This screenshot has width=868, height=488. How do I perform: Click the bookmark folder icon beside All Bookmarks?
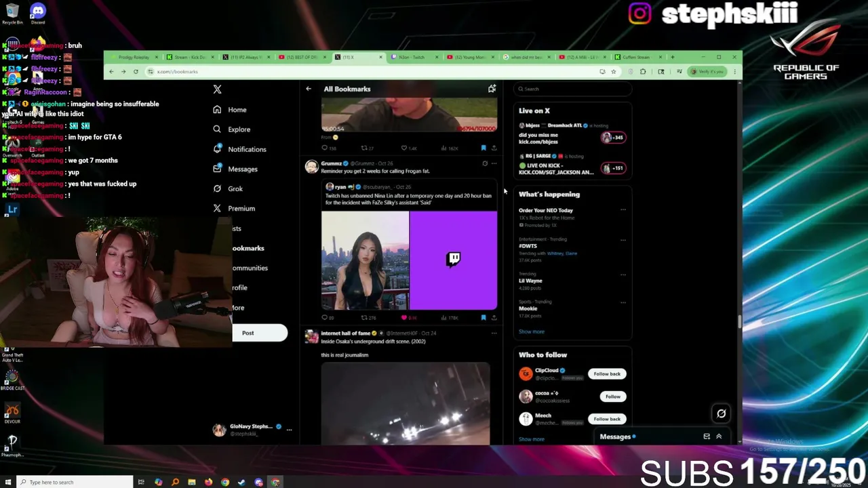[492, 89]
